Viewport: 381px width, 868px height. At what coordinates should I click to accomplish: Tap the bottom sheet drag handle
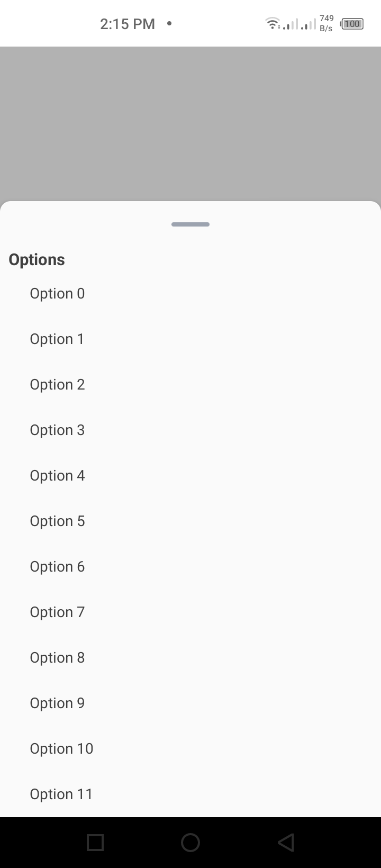click(x=190, y=224)
